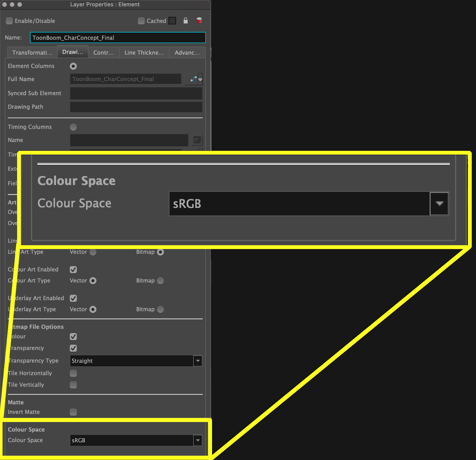The height and width of the screenshot is (460, 476).
Task: Click the lock icon beside Cached
Action: [186, 21]
